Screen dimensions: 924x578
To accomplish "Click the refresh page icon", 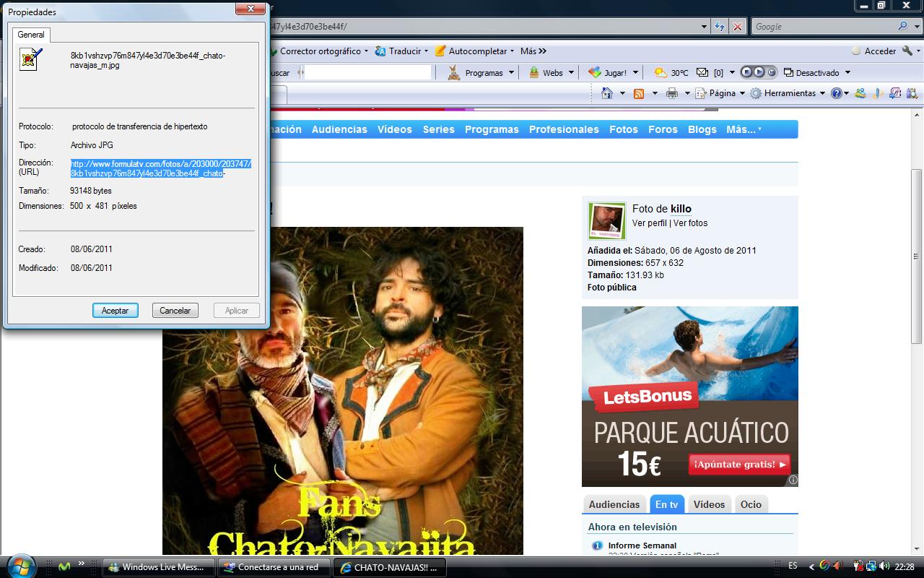I will tap(720, 27).
